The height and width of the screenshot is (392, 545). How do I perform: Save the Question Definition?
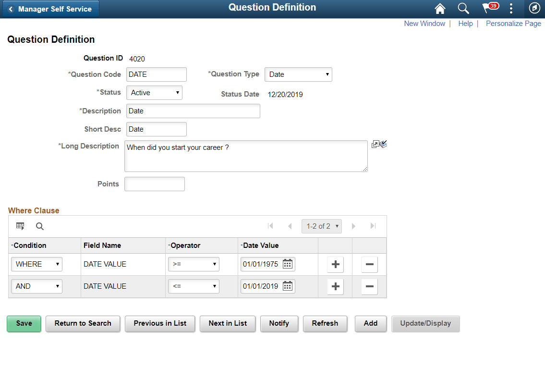24,323
